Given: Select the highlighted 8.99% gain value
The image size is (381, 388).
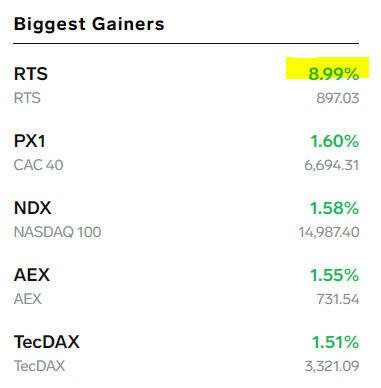Looking at the screenshot, I should pos(334,74).
